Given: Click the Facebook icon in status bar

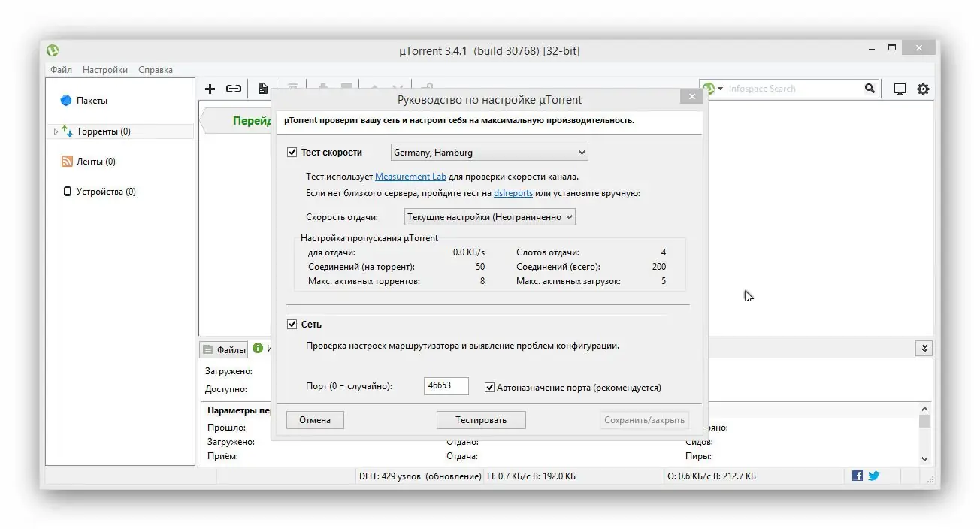Looking at the screenshot, I should 857,476.
